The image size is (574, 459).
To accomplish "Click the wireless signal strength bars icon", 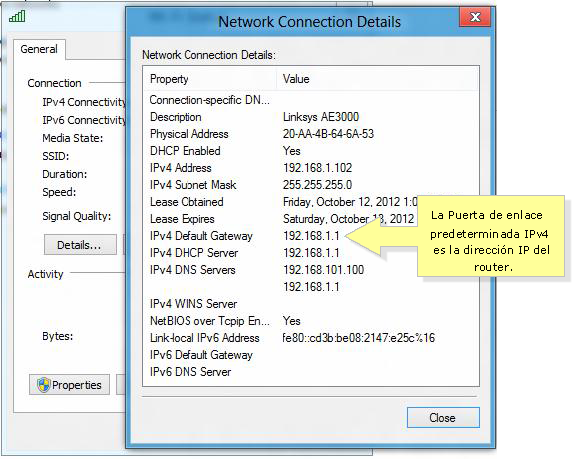I will click(17, 16).
